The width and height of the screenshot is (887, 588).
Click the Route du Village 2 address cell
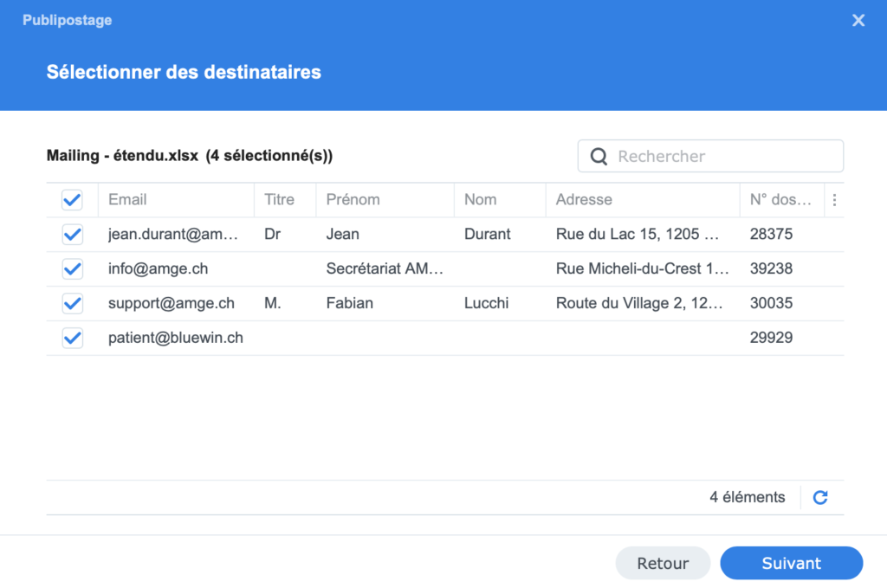click(x=639, y=303)
